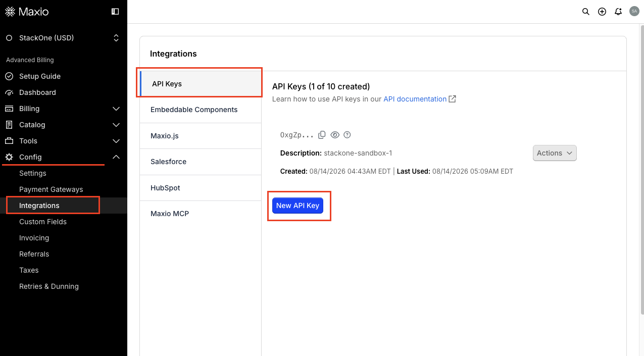This screenshot has height=356, width=644.
Task: Open Referrals under Config
Action: tap(34, 254)
